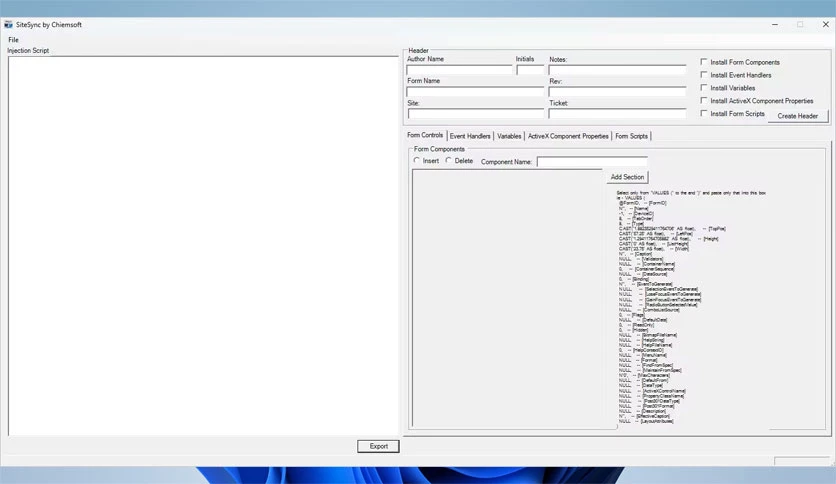Viewport: 836px width, 484px height.
Task: Click the '[RadioButtonSelectedValue]' template line
Action: [658, 305]
